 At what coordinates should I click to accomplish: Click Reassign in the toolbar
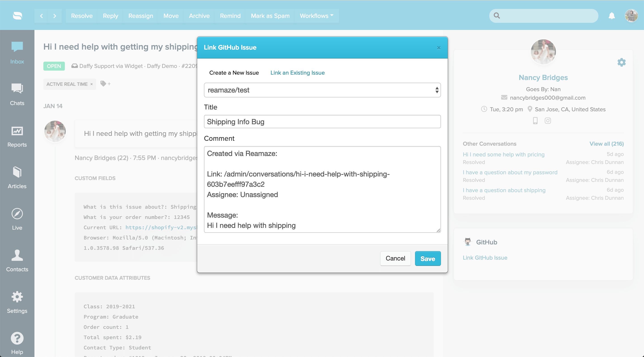point(141,16)
